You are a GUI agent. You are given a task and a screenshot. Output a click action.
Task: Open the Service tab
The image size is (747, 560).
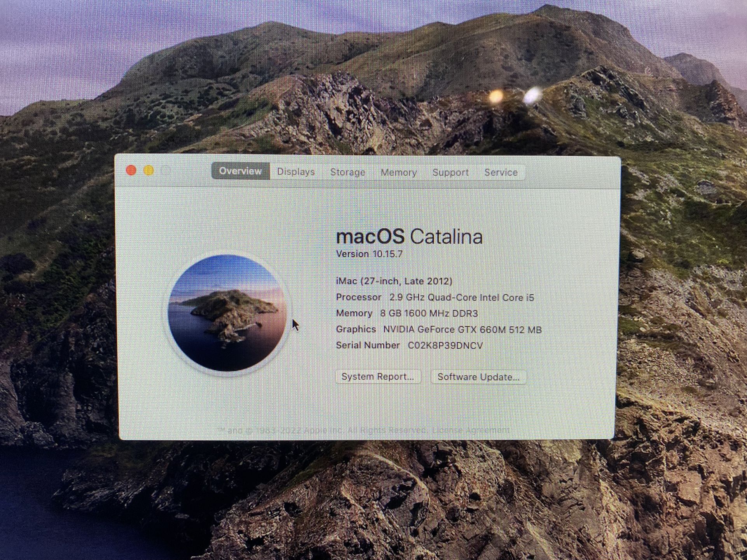(501, 172)
